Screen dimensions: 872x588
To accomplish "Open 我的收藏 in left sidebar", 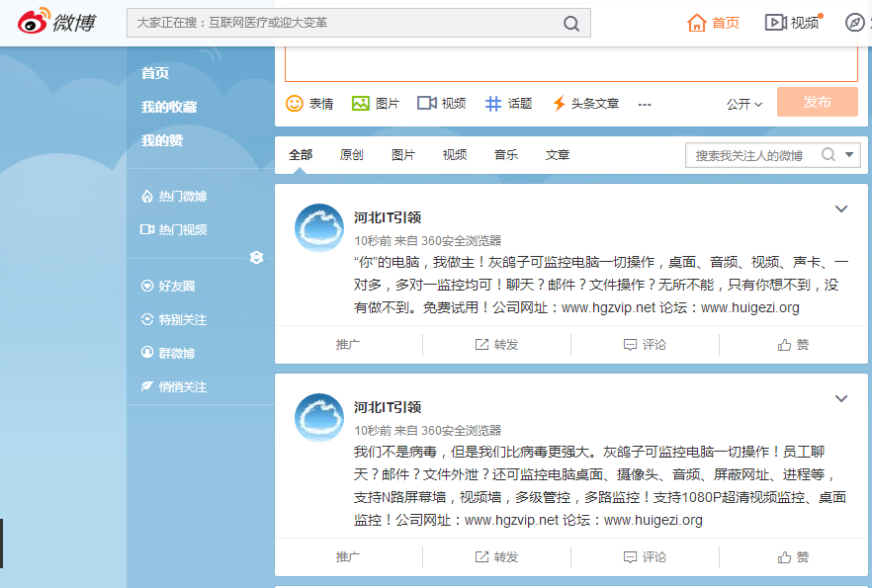I will click(x=169, y=107).
